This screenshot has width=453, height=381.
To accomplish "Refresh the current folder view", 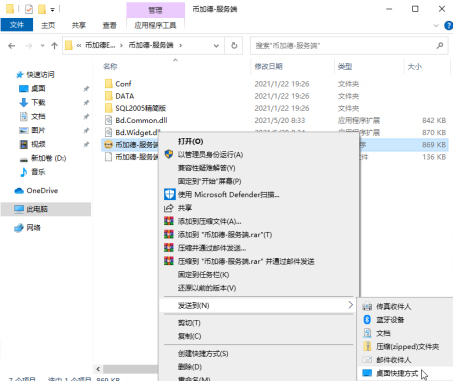I will click(234, 46).
